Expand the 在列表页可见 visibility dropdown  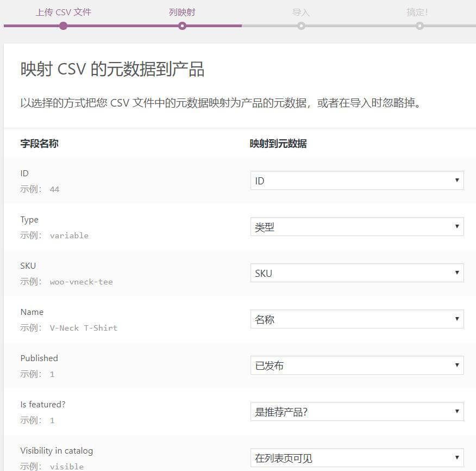click(356, 458)
